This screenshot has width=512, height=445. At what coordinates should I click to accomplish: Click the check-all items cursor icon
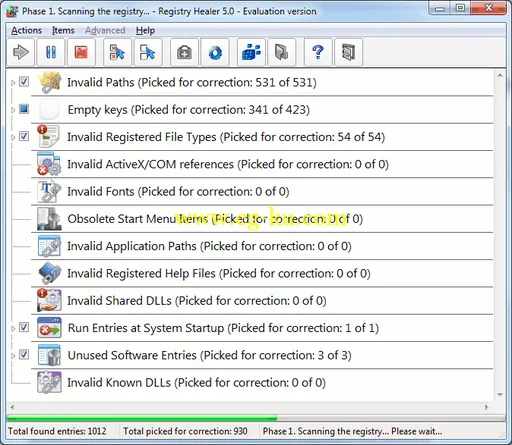click(x=117, y=52)
